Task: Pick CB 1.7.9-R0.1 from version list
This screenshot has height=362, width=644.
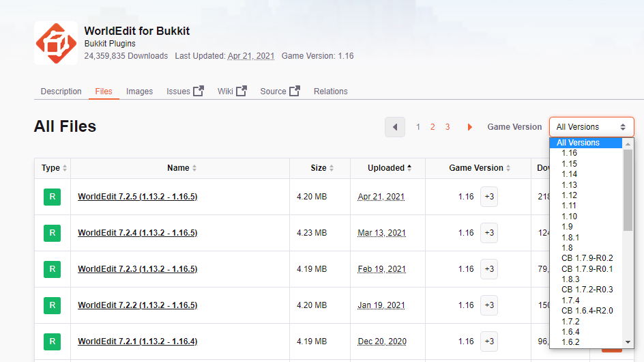Action: 586,269
